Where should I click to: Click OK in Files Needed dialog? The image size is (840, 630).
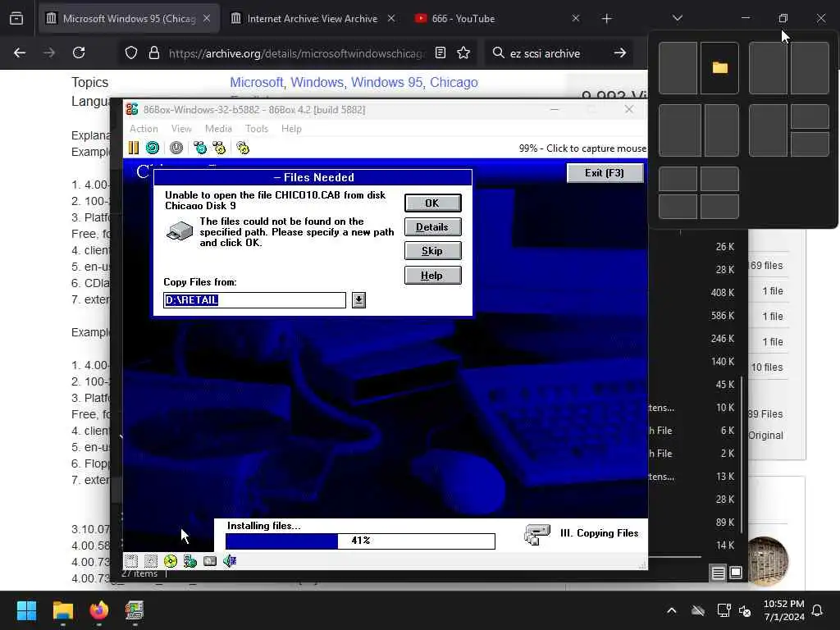tap(432, 203)
